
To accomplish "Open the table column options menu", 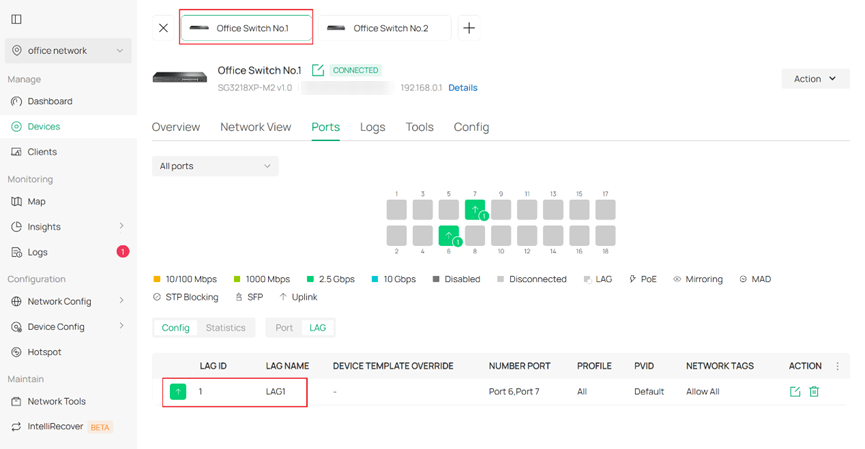I will point(837,366).
